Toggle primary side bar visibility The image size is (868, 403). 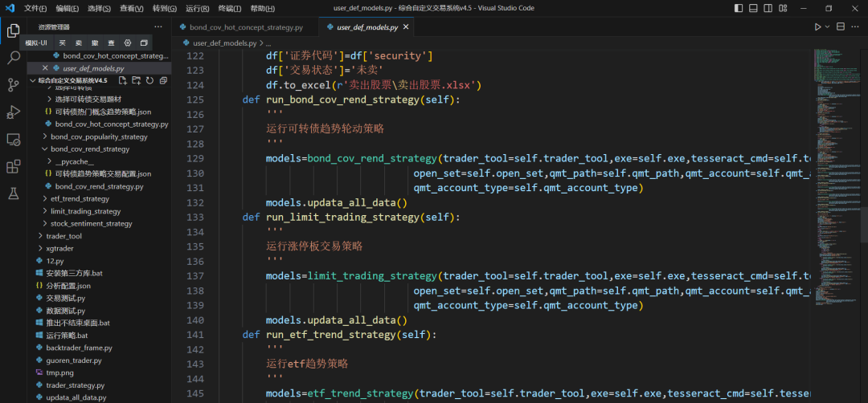point(739,8)
